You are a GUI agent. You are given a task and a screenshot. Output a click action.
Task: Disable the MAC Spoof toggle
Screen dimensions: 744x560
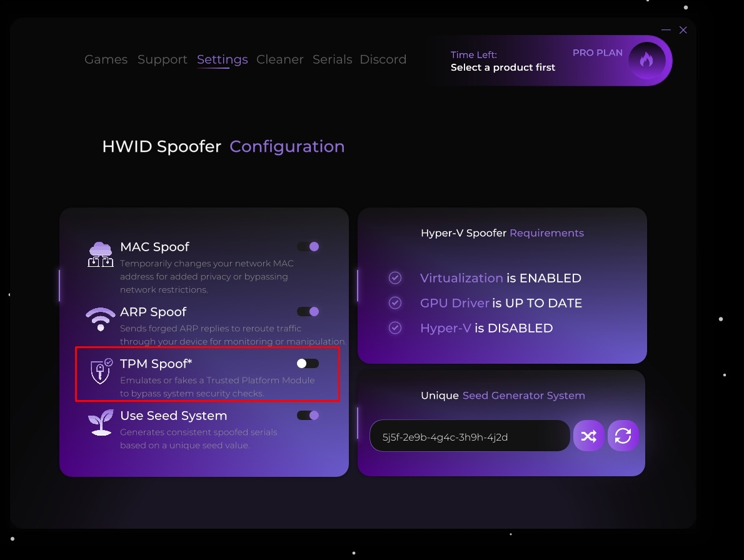[308, 247]
